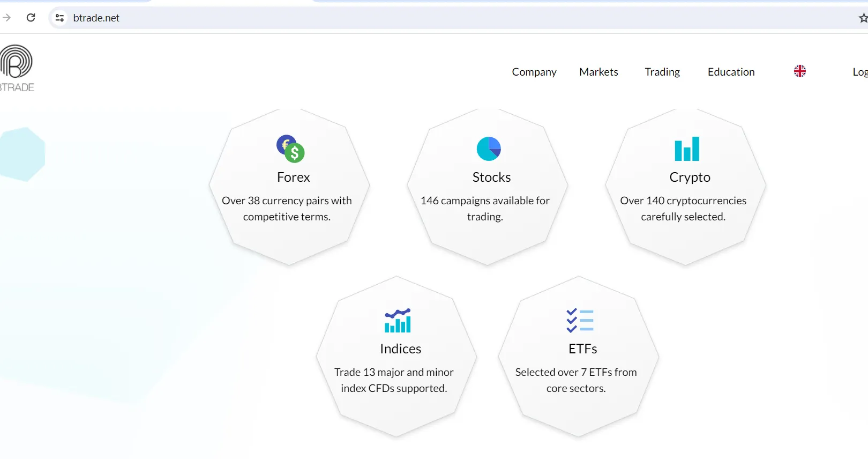Click the Forex euro-dollar coin icon

tap(290, 149)
